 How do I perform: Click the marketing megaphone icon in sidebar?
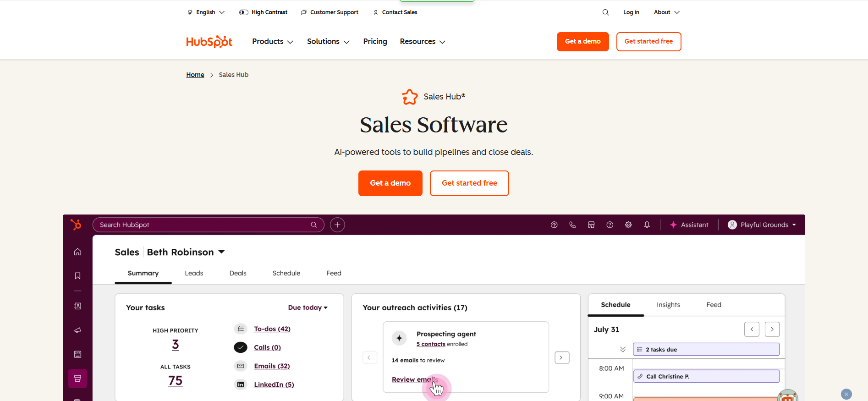77,330
